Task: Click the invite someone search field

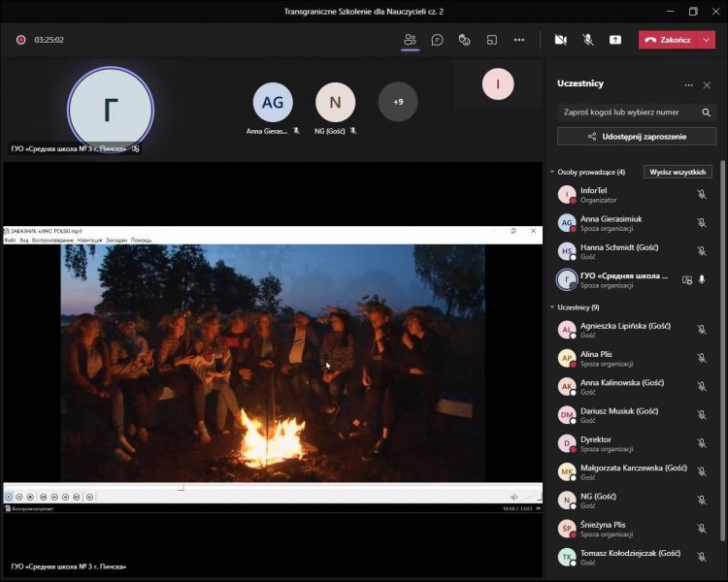Action: coord(629,112)
